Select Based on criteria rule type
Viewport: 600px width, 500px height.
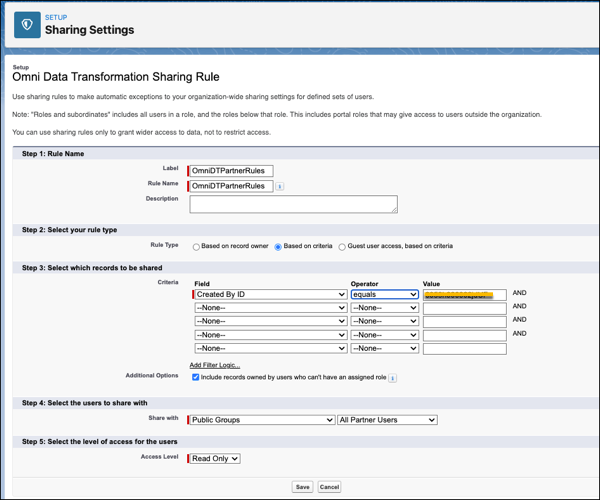pyautogui.click(x=278, y=247)
